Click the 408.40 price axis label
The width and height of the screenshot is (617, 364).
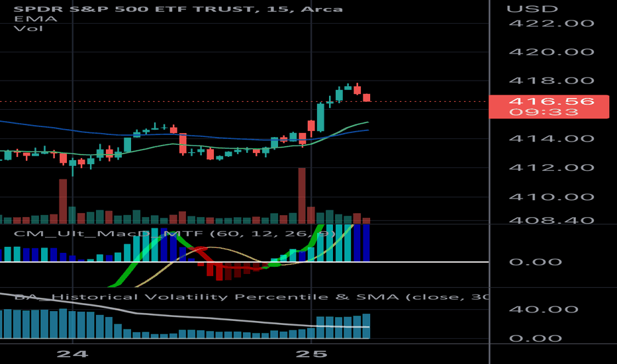point(551,220)
